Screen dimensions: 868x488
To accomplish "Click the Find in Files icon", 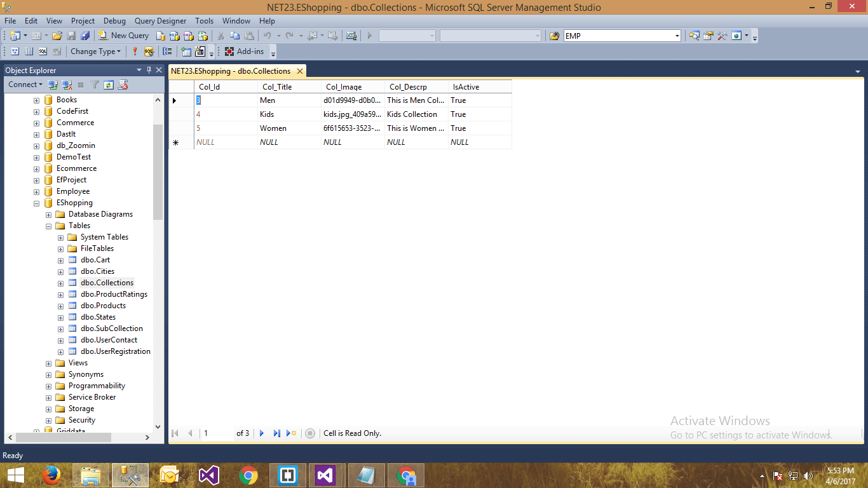I will click(x=553, y=36).
